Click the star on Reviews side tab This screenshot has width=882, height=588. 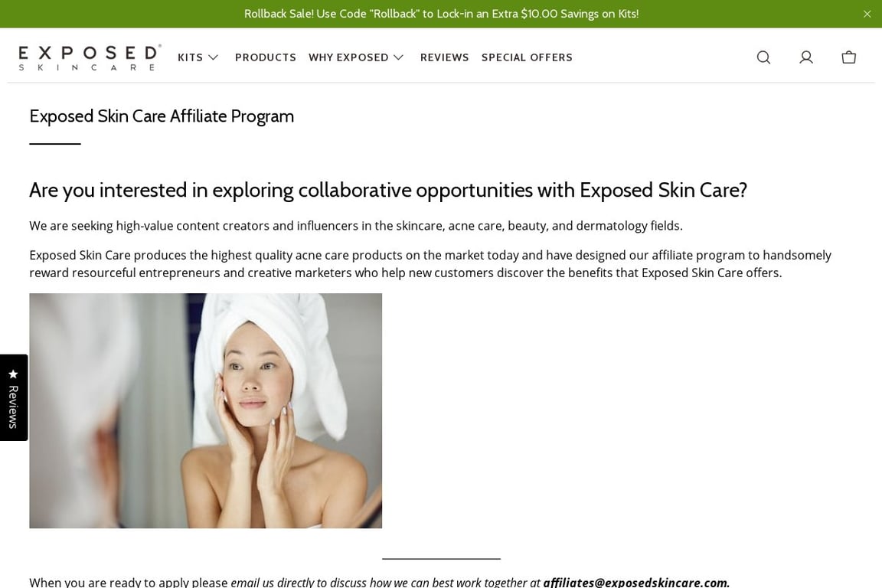[x=14, y=374]
